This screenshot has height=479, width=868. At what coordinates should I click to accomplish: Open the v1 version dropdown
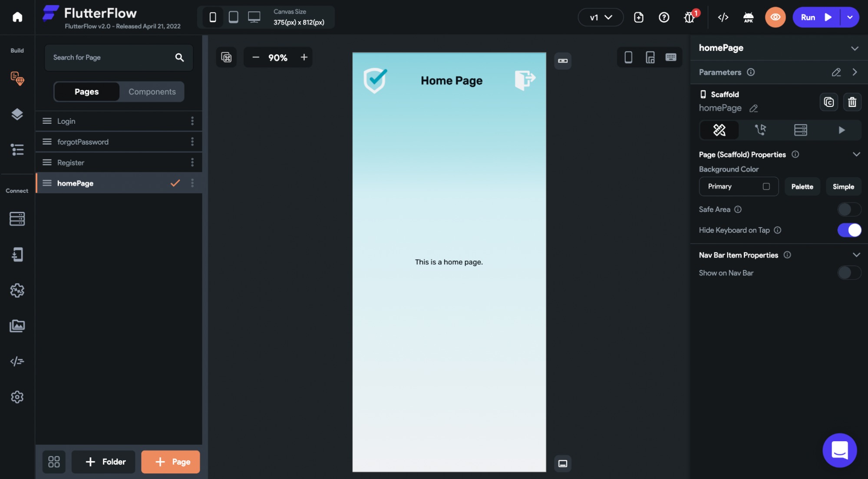pyautogui.click(x=601, y=17)
